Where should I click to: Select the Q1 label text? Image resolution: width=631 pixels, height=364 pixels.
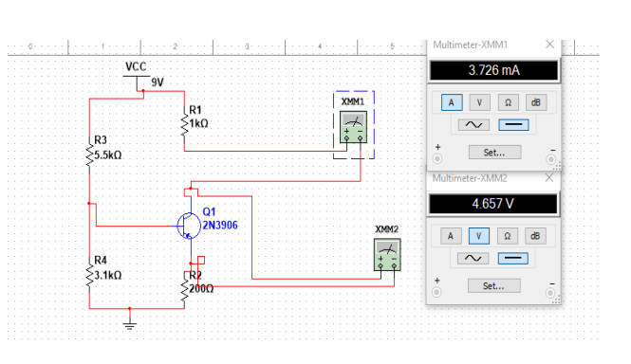pyautogui.click(x=210, y=212)
